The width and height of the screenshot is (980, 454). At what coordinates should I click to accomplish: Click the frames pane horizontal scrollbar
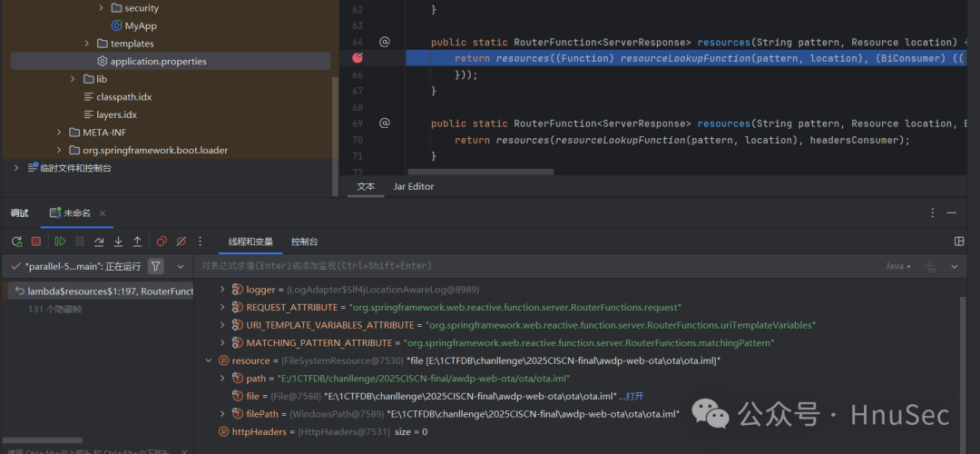(41, 440)
